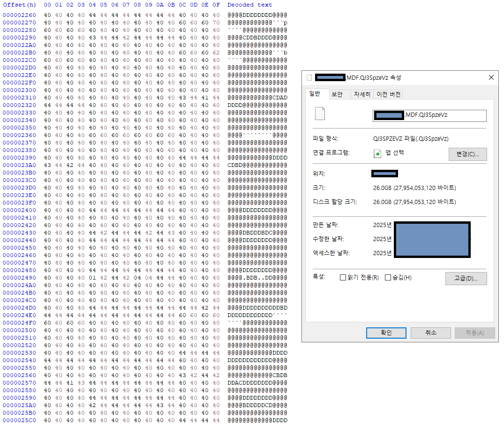Select offset row 000002290
The width and height of the screenshot is (504, 424).
[19, 38]
